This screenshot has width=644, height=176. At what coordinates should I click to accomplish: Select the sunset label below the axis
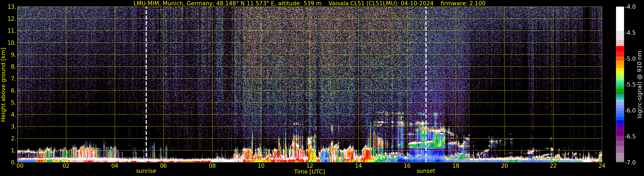point(426,171)
